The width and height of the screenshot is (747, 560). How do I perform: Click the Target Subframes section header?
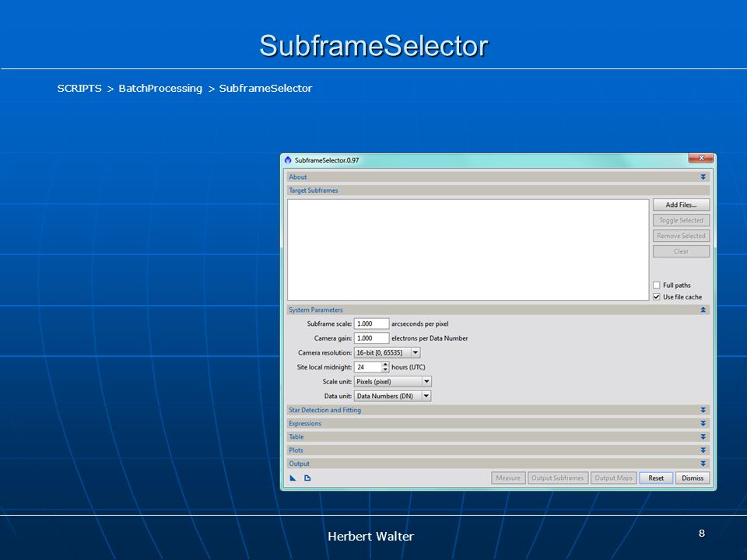click(x=498, y=191)
